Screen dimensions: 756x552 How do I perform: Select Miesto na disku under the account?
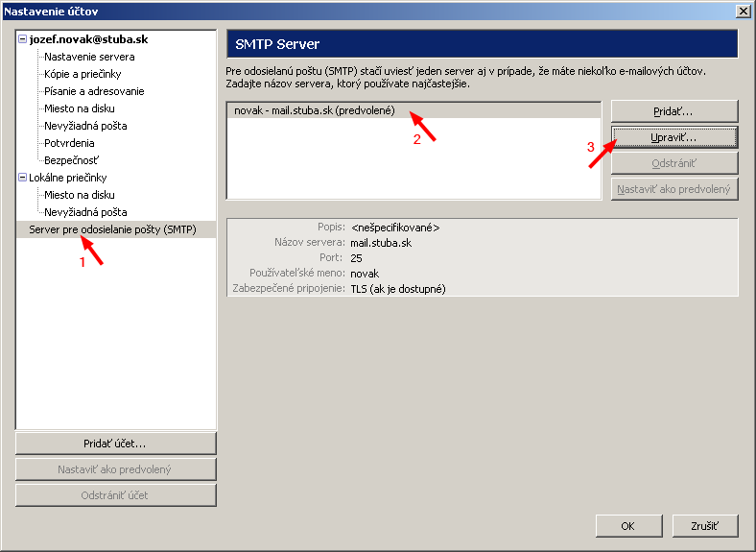[79, 108]
